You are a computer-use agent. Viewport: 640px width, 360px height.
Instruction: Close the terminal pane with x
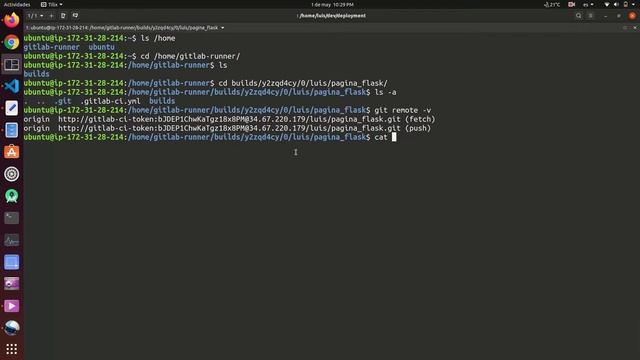tap(635, 28)
